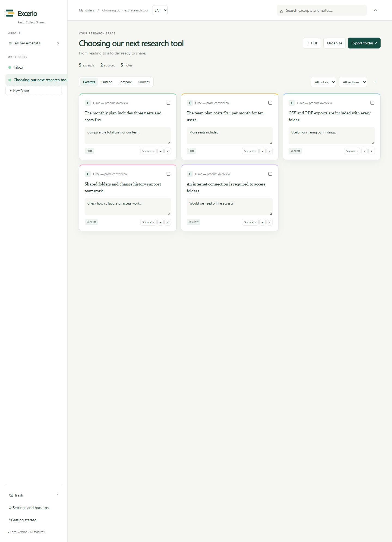This screenshot has width=392, height=542.
Task: Open the All colors filter dropdown
Action: point(323,82)
